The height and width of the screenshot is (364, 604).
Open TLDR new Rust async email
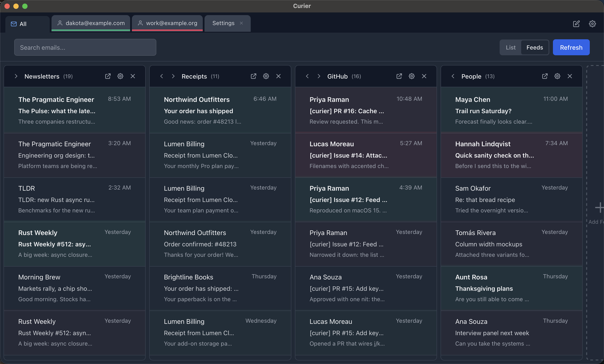(75, 200)
